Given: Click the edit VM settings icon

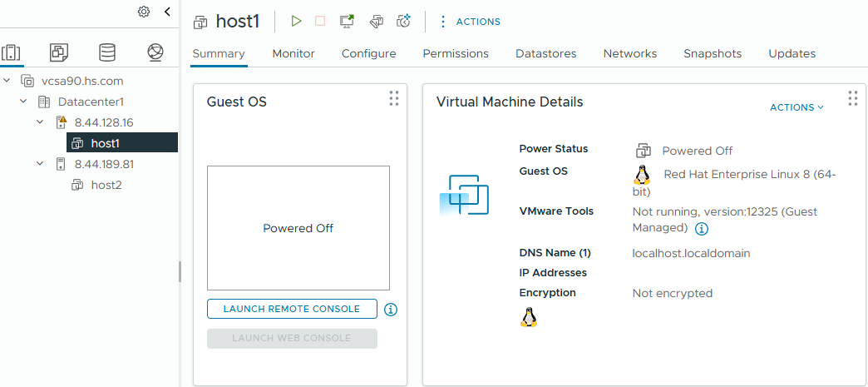Looking at the screenshot, I should click(x=377, y=21).
